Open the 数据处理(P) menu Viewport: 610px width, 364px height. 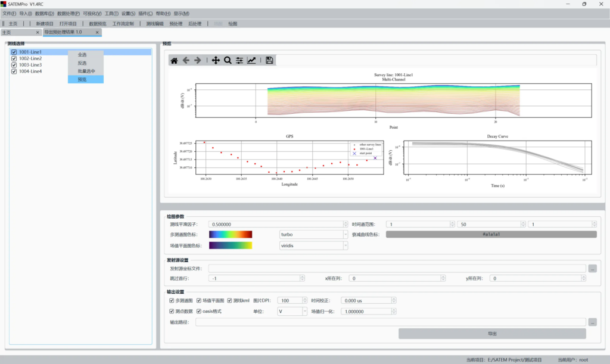[69, 13]
